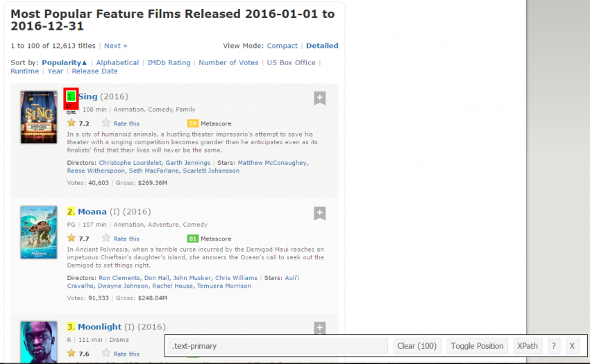Switch view mode to Compact
590x364 pixels.
283,46
